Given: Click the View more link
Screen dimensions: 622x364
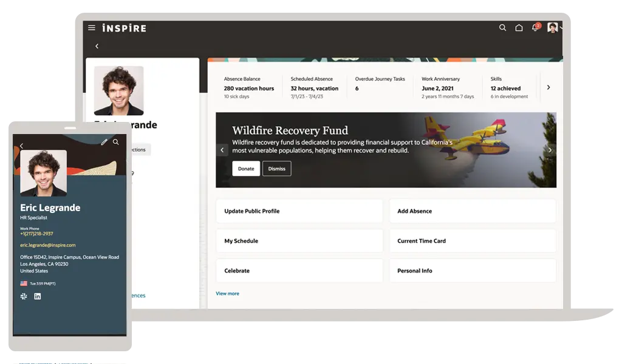Looking at the screenshot, I should tap(227, 294).
